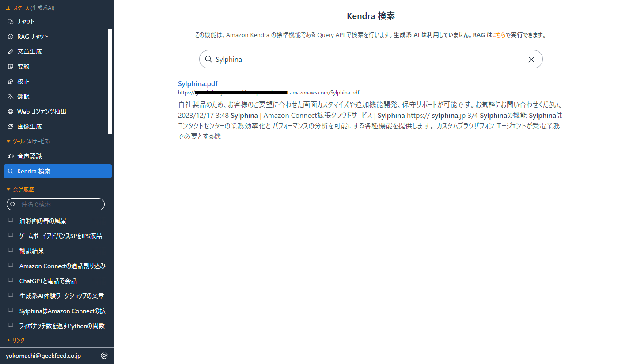
Task: Select the 要約 menu item
Action: pyautogui.click(x=56, y=67)
